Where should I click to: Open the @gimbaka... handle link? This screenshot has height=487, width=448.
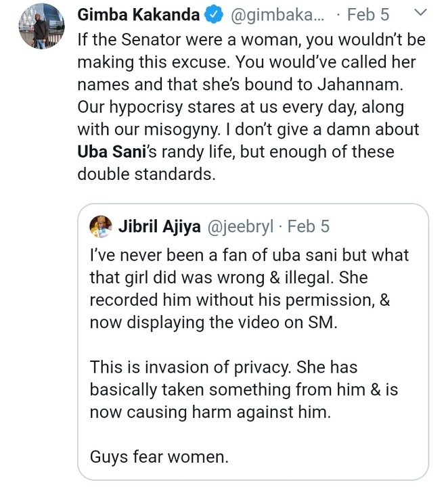(267, 15)
